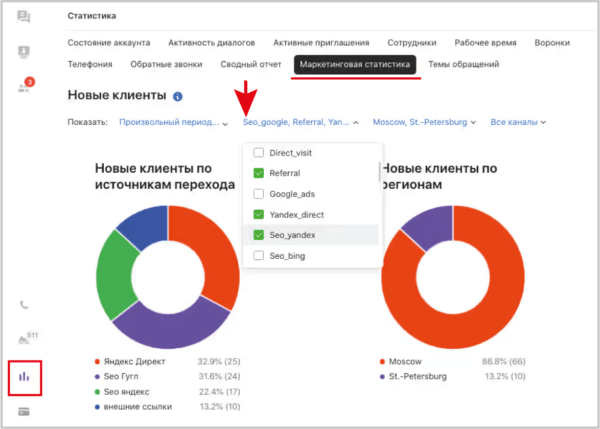Image resolution: width=600 pixels, height=429 pixels.
Task: Switch to the Темы обращений tab
Action: [463, 64]
